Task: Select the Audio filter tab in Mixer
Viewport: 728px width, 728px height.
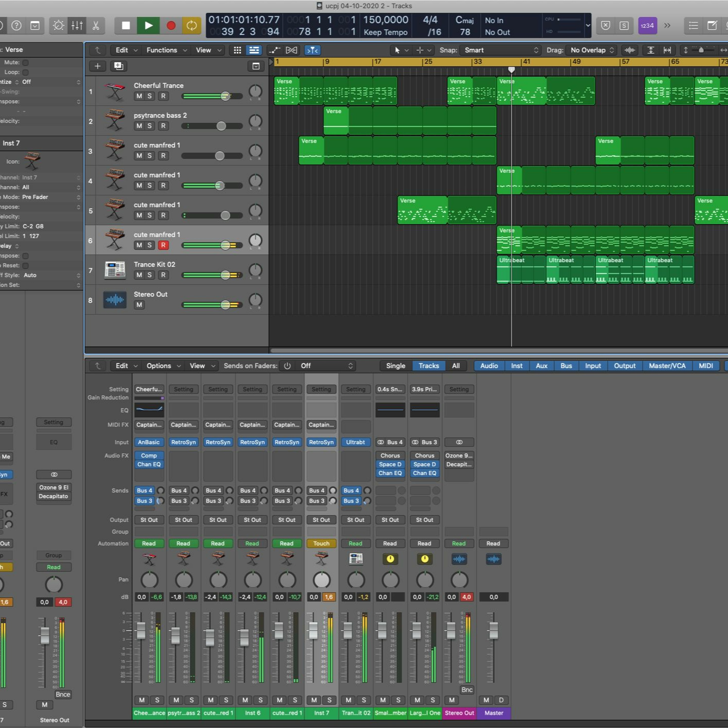Action: [x=489, y=366]
